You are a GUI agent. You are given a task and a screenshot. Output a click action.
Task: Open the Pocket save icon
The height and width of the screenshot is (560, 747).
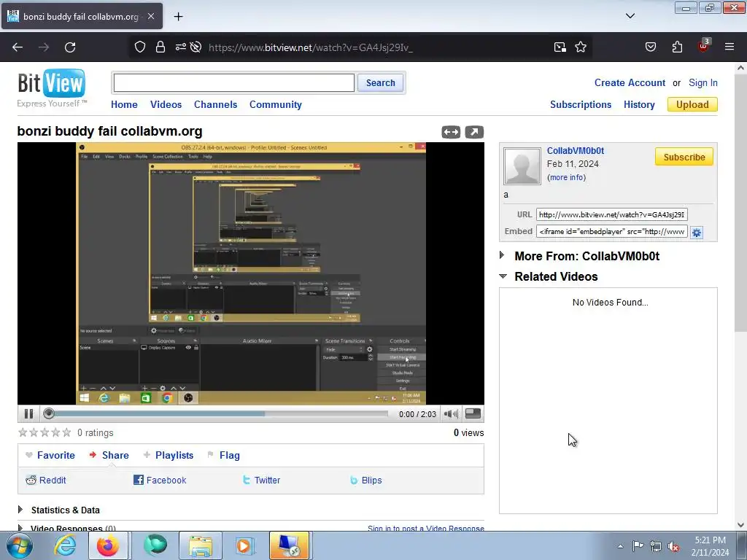pos(650,47)
